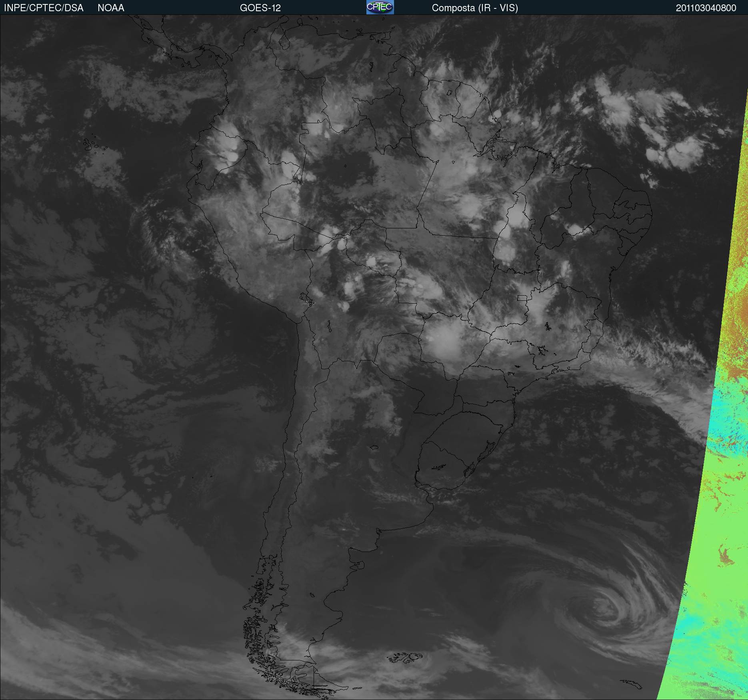Select the 'INPE/CPTEC/DSA' header text
The height and width of the screenshot is (700, 748).
(x=44, y=8)
